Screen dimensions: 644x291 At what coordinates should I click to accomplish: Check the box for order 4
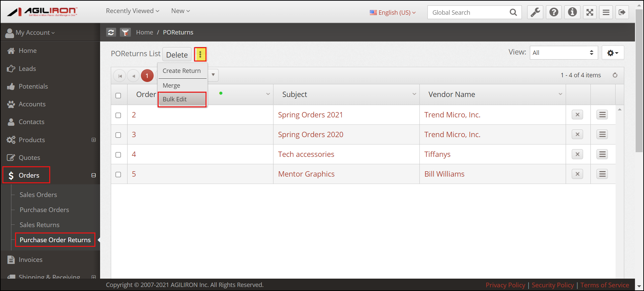coord(118,155)
